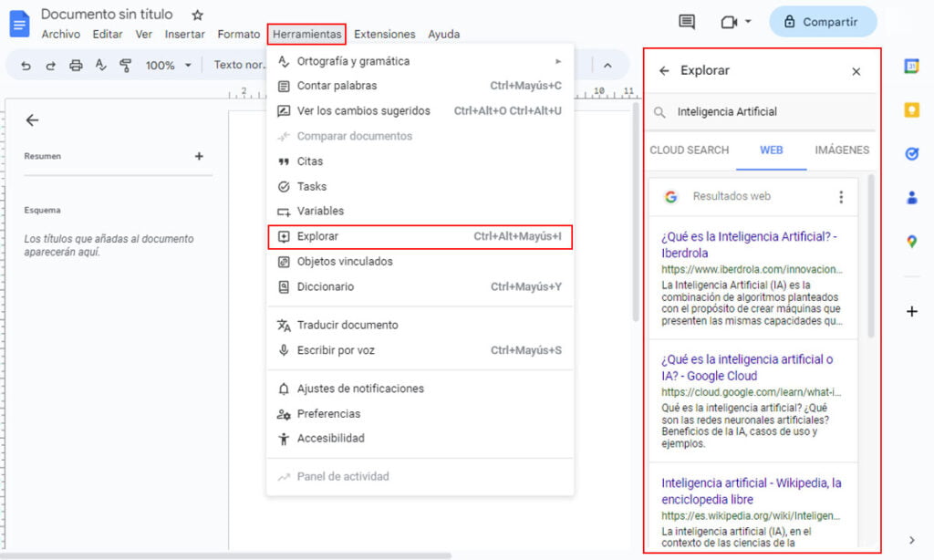Select Explorar in the Herramientas menu
Image resolution: width=934 pixels, height=560 pixels.
(420, 236)
